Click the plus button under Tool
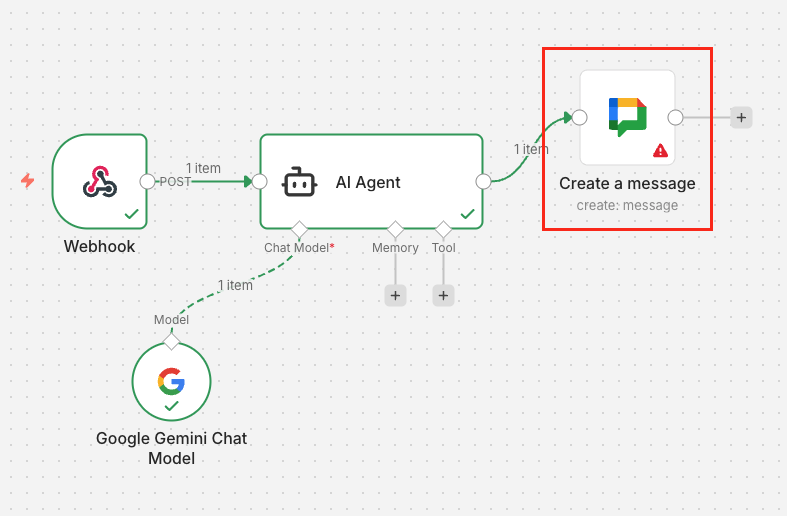Image resolution: width=787 pixels, height=516 pixels. point(444,295)
